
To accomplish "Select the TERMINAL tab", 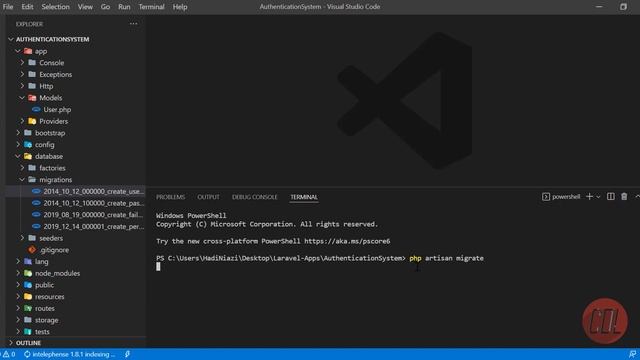I will [x=304, y=197].
